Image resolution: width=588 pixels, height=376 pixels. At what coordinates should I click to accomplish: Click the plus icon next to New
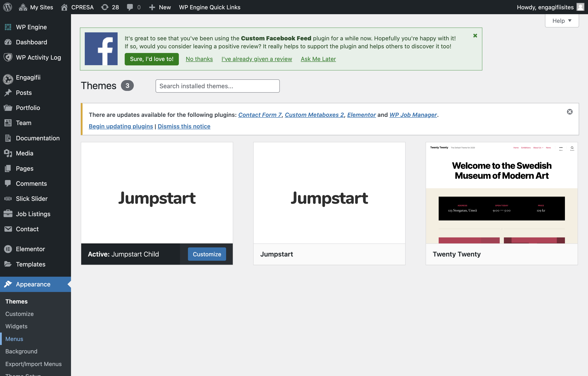coord(152,7)
